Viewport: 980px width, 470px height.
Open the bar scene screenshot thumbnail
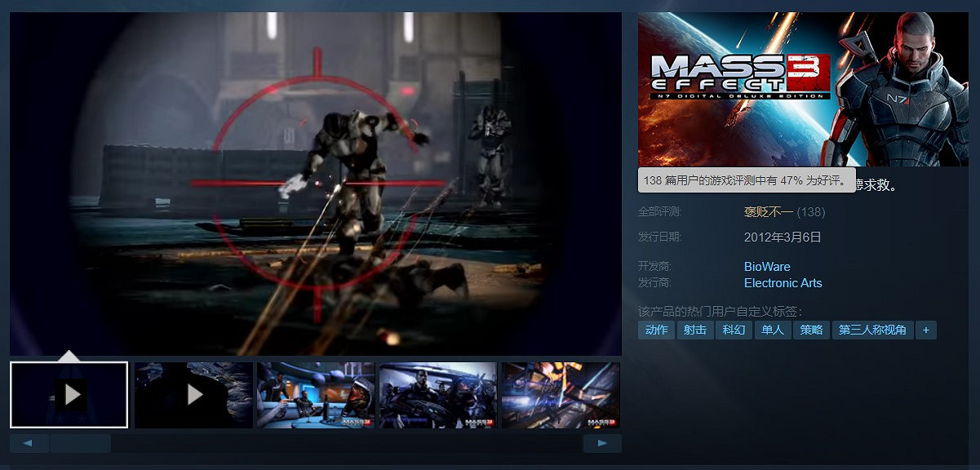point(316,395)
